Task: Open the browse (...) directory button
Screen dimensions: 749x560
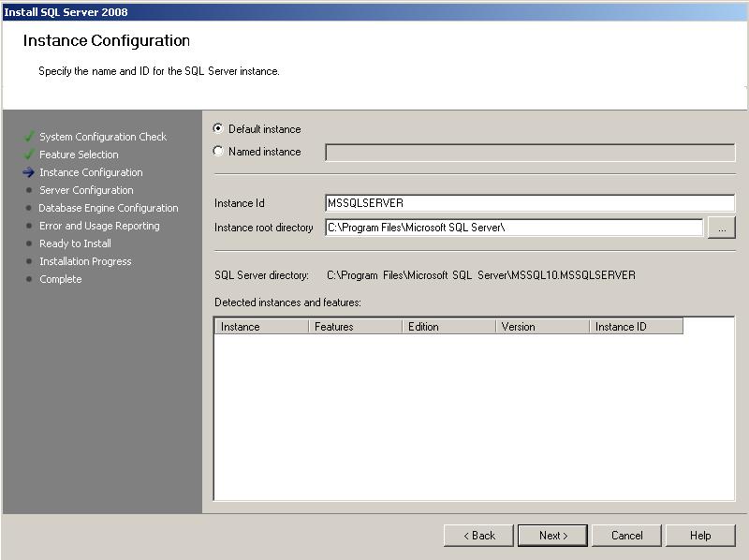Action: pos(721,228)
